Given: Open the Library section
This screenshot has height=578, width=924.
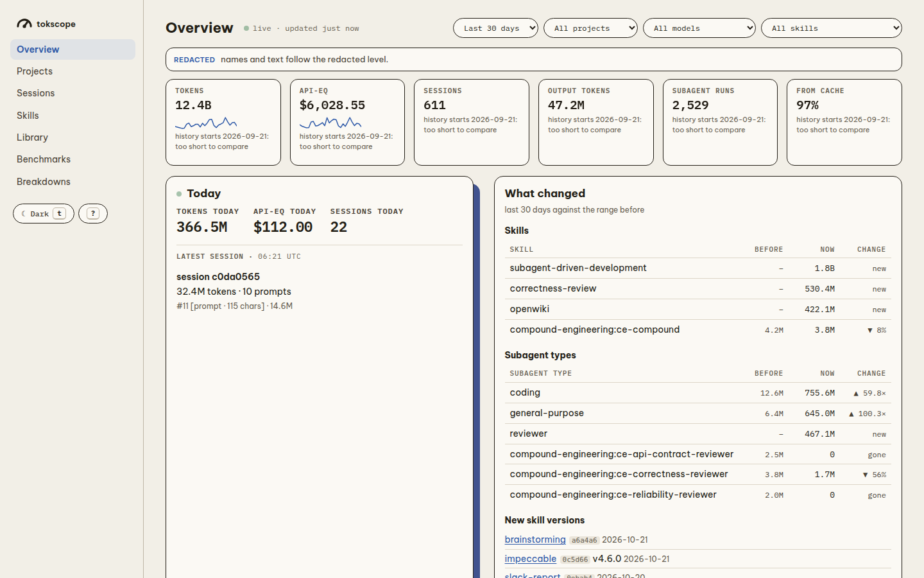Looking at the screenshot, I should click(x=73, y=137).
